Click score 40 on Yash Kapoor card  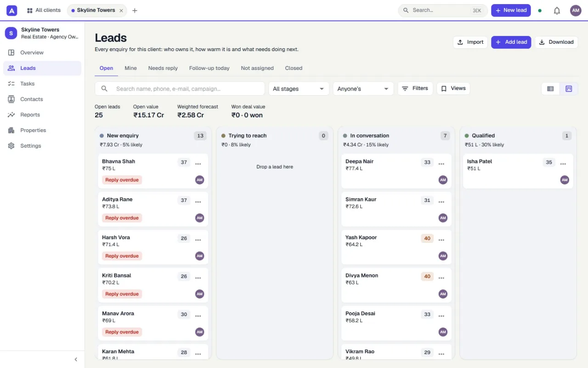click(x=427, y=238)
